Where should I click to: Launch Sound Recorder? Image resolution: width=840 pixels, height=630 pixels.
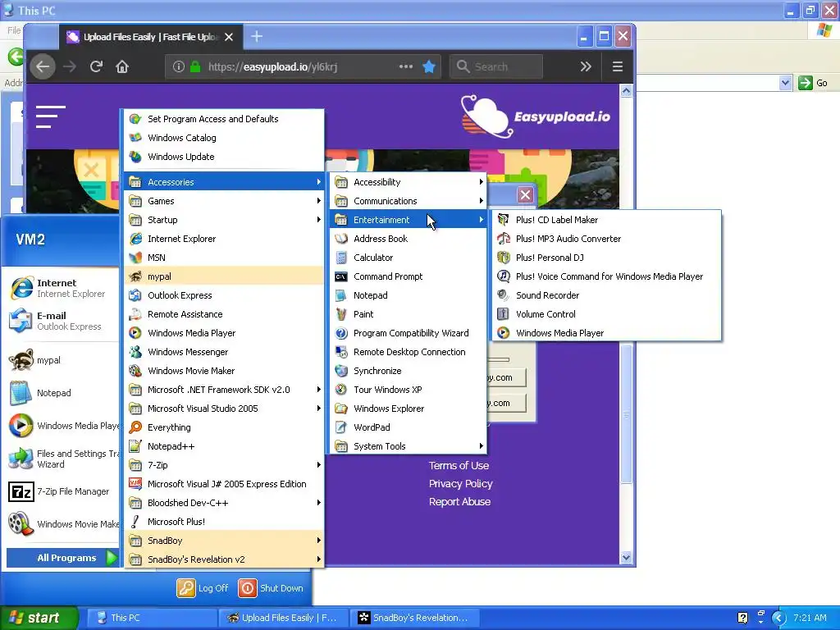606,295
